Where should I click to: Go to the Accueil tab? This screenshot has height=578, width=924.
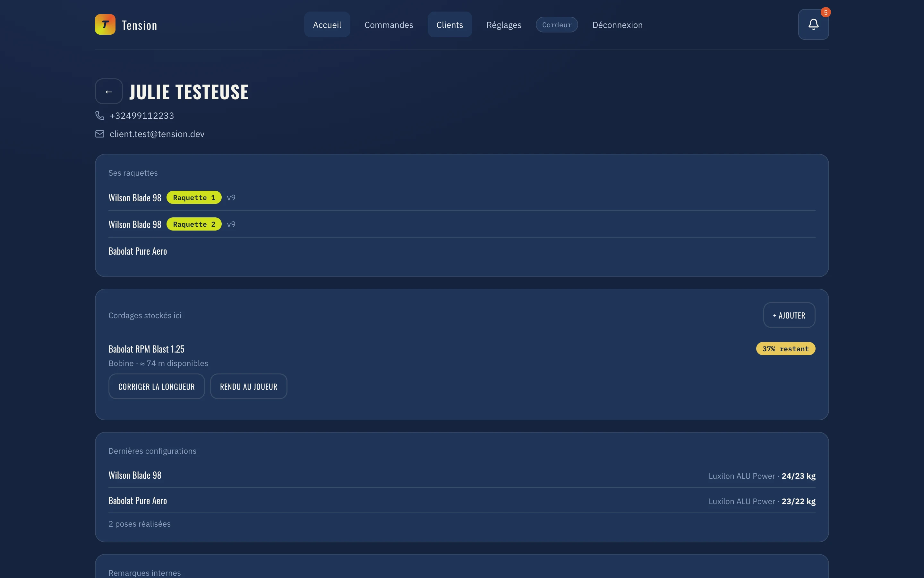(x=327, y=24)
